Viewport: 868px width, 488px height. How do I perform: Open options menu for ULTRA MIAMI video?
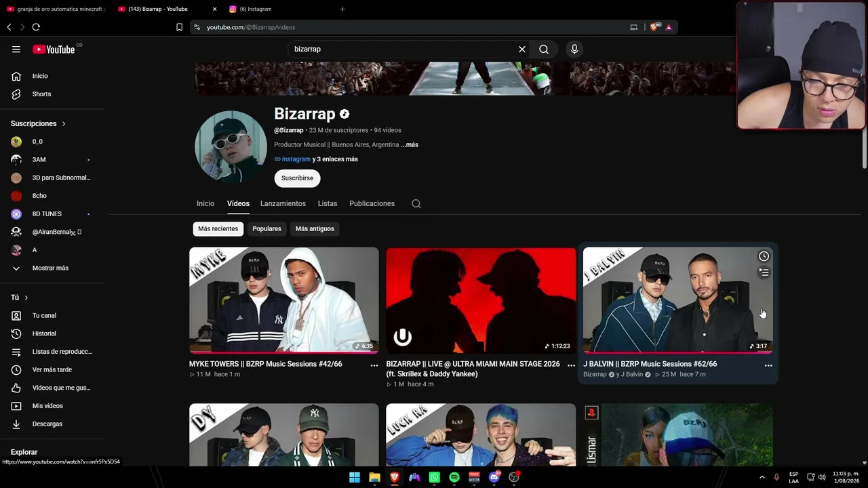[x=571, y=365]
